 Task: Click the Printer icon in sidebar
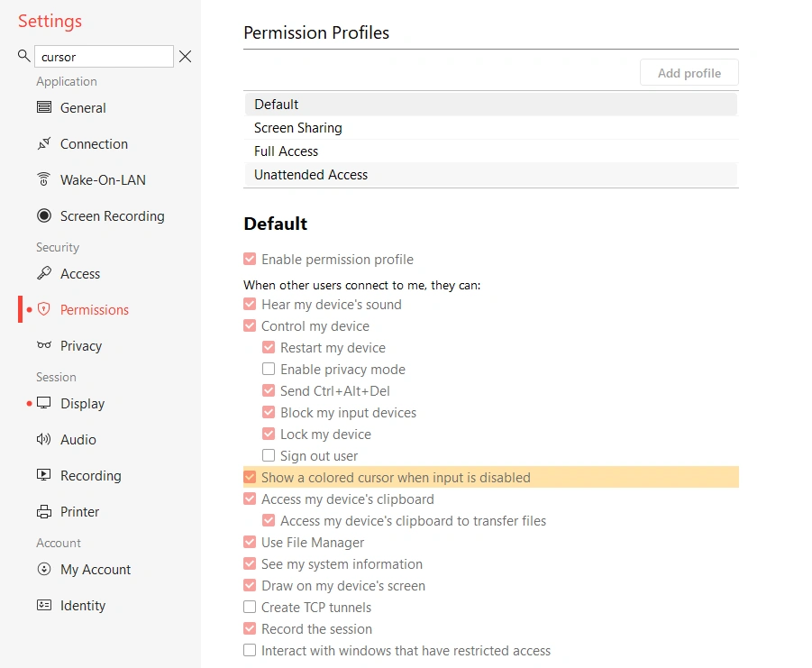click(44, 511)
